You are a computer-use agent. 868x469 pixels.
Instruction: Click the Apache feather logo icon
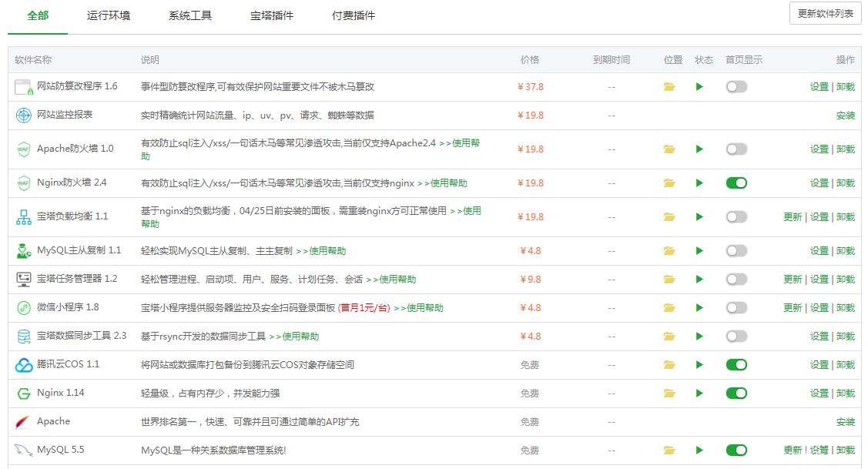click(23, 422)
